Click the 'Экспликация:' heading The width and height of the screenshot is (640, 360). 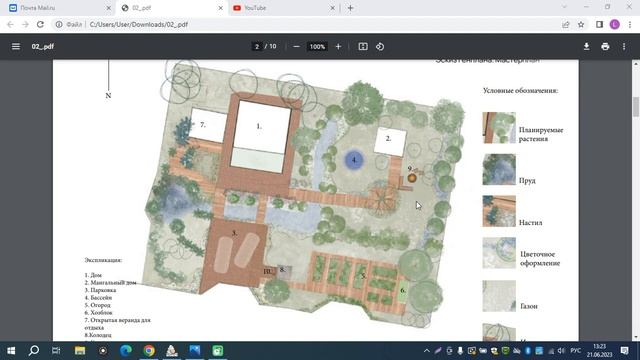[x=103, y=260]
